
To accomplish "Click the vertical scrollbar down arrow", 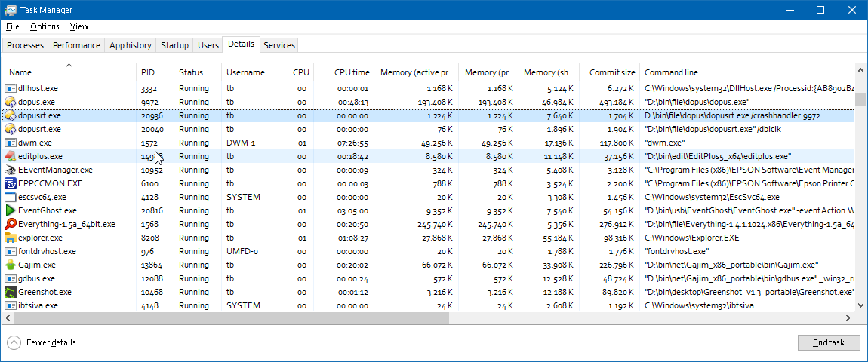I will pos(860,305).
